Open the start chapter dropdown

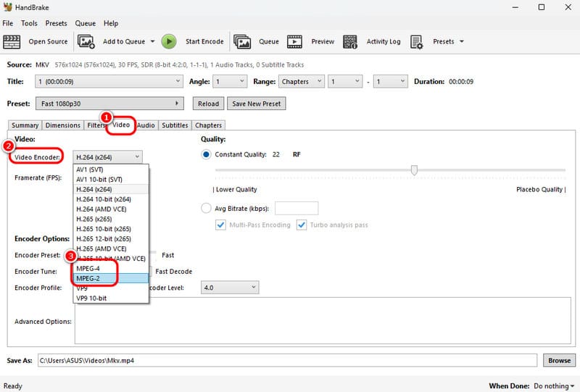346,81
